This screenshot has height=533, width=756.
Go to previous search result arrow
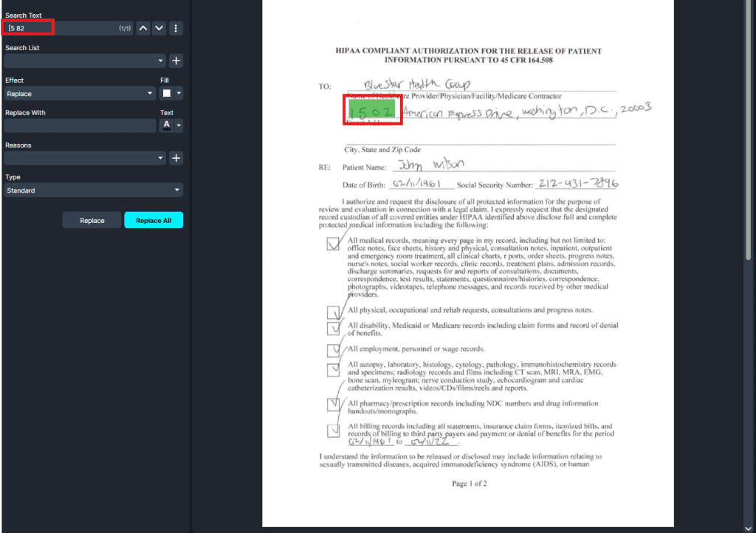[x=143, y=28]
